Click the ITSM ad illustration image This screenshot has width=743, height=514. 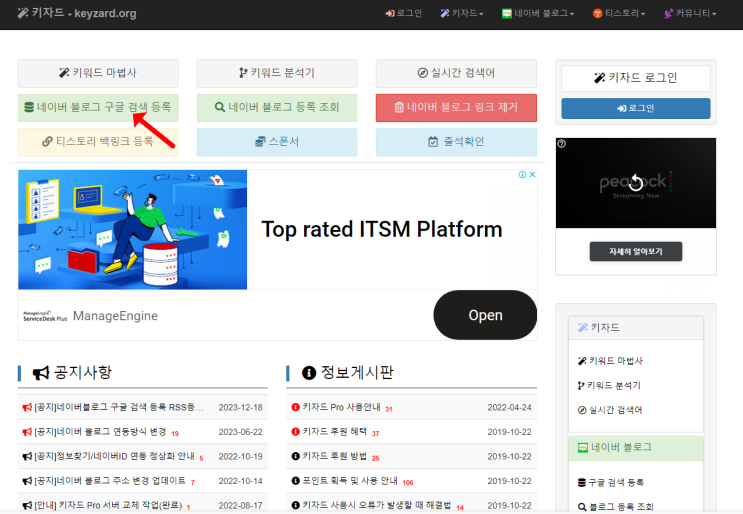133,230
